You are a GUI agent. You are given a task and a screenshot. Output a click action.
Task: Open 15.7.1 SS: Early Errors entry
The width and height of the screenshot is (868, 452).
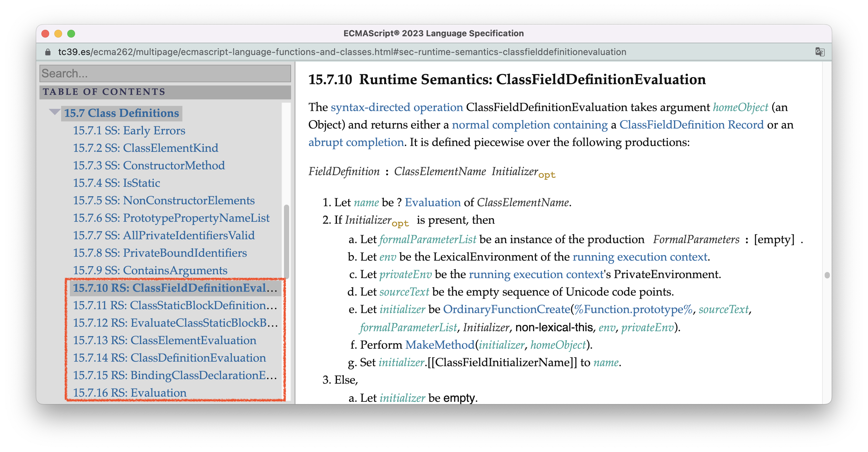(x=129, y=130)
